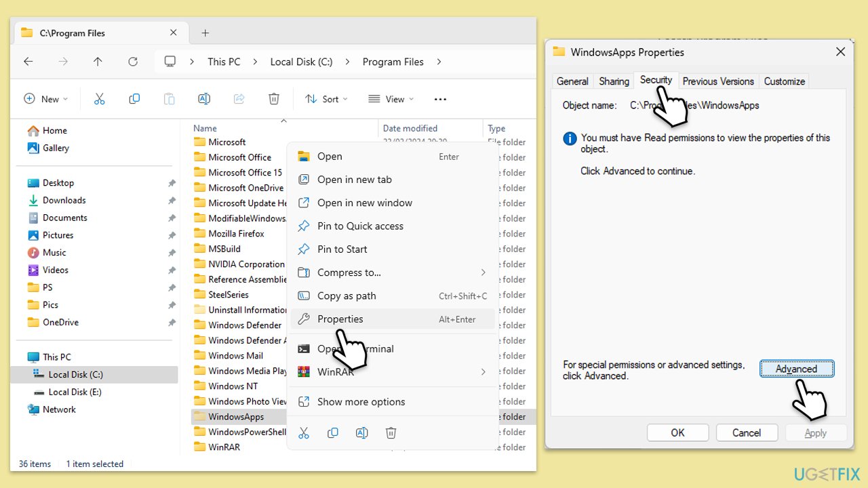Open the See more ellipsis menu
Screen dimensions: 868x488
click(440, 99)
